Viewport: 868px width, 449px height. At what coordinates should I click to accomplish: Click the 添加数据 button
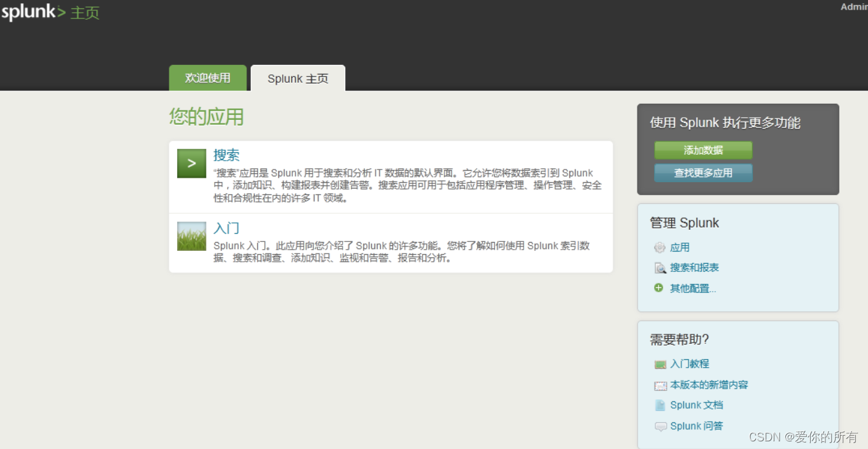tap(702, 150)
